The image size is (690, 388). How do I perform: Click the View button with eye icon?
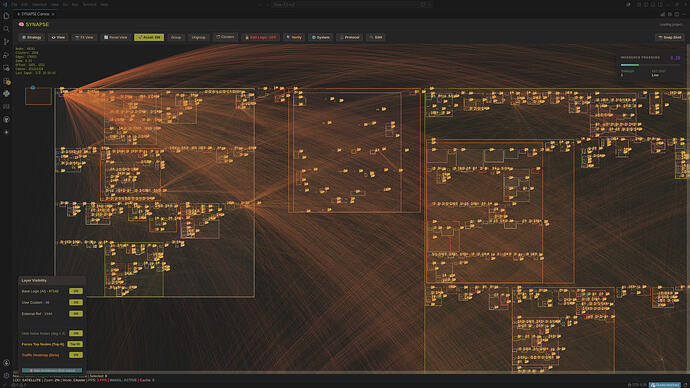tap(58, 37)
